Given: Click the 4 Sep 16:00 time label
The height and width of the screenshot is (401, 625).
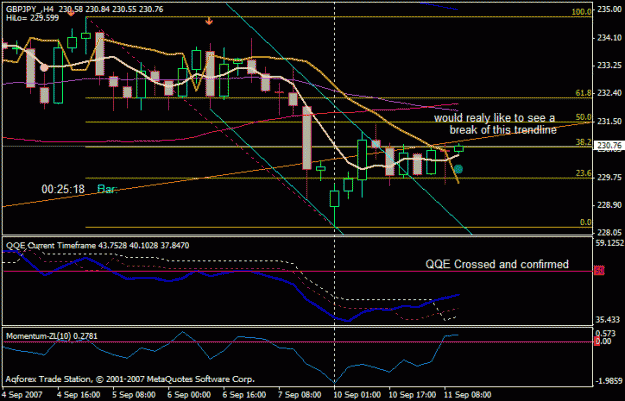Looking at the screenshot, I should click(79, 395).
